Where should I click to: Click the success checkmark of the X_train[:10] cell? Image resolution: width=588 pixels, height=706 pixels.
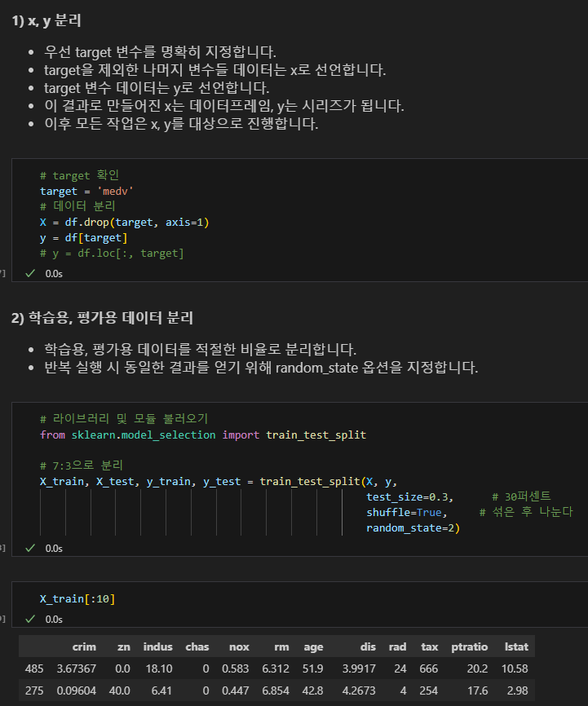30,619
